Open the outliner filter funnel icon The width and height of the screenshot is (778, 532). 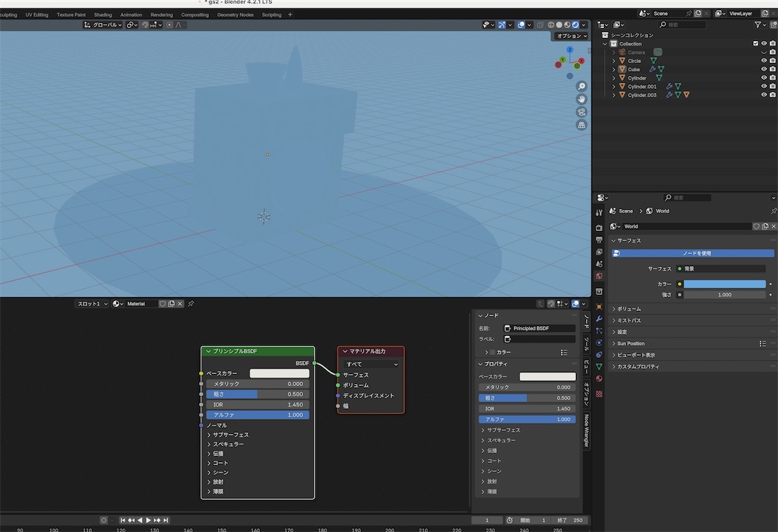(757, 25)
